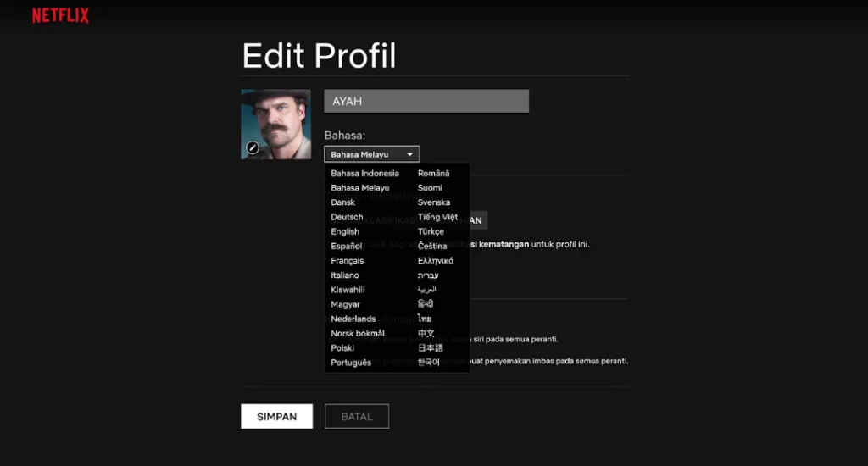This screenshot has width=868, height=466.
Task: Select Bahasa Indonesia from the language list
Action: coord(364,173)
